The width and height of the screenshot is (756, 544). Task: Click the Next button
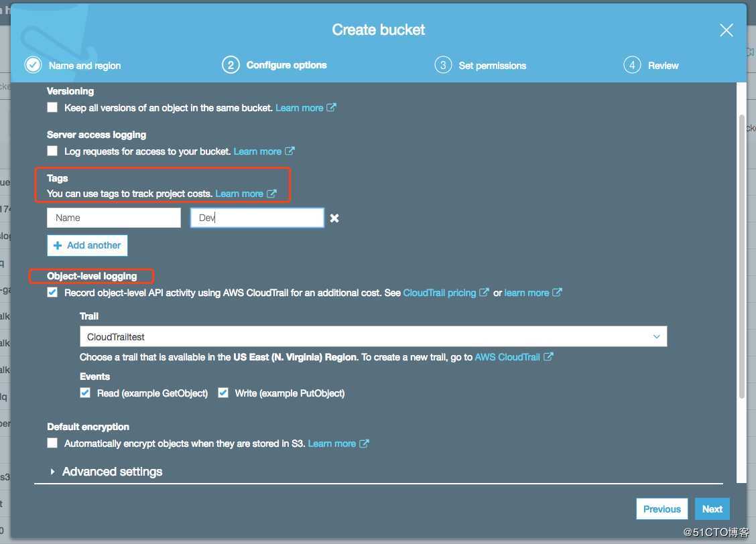[x=712, y=508]
